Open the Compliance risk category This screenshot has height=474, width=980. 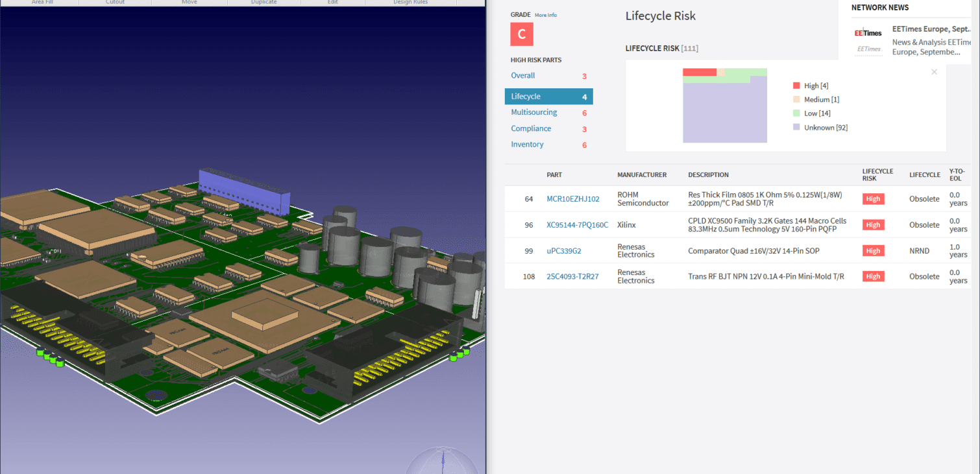pos(531,129)
